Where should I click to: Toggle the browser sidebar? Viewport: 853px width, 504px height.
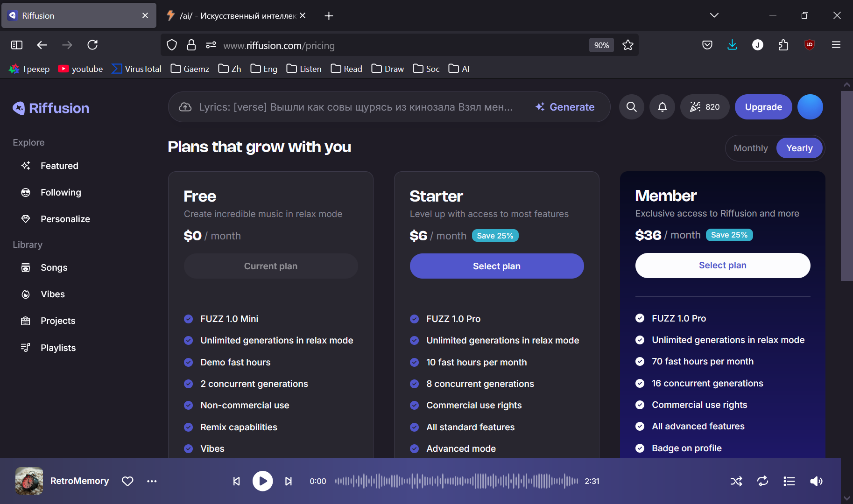click(x=17, y=45)
